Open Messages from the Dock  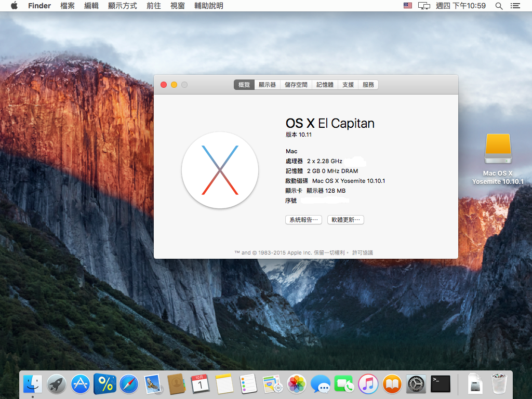(320, 384)
